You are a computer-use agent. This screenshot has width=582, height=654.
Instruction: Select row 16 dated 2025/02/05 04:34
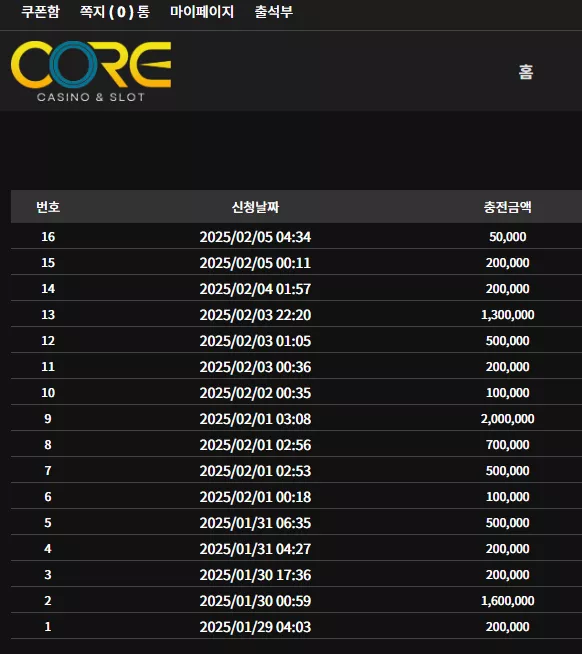[x=296, y=236]
